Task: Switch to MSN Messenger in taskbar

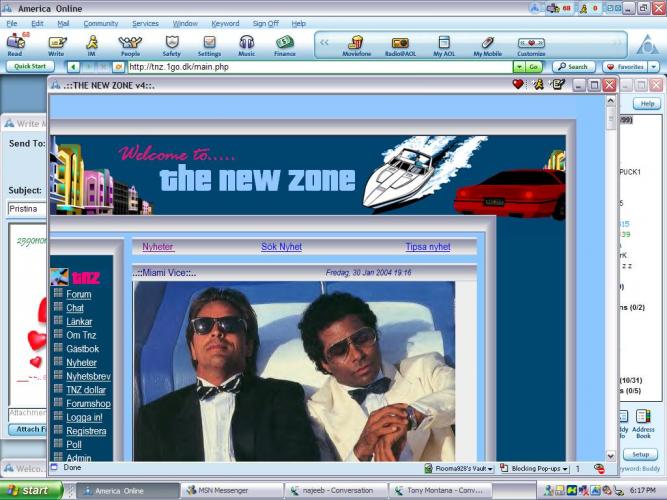Action: [x=231, y=491]
